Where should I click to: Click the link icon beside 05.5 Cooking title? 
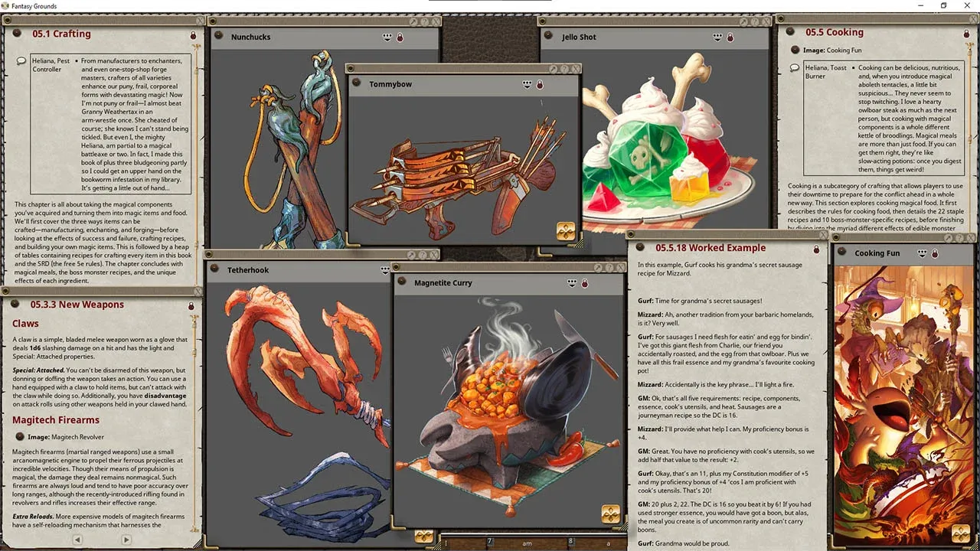790,32
